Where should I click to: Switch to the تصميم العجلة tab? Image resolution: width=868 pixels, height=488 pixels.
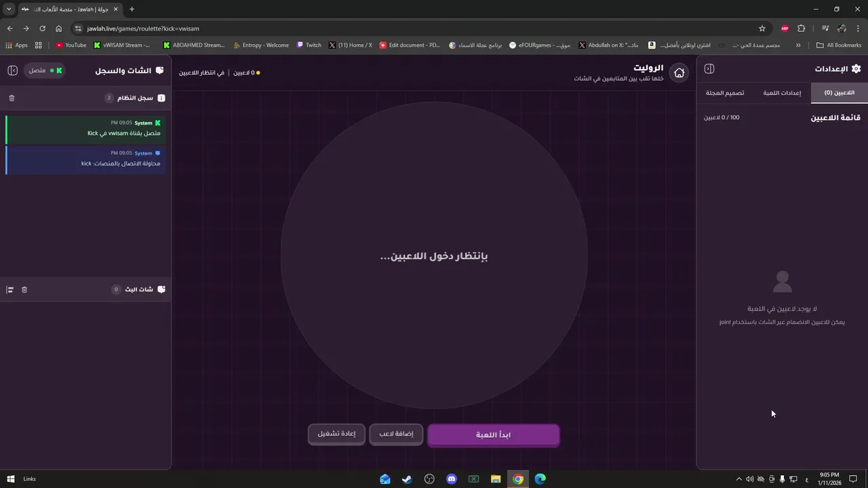point(725,93)
